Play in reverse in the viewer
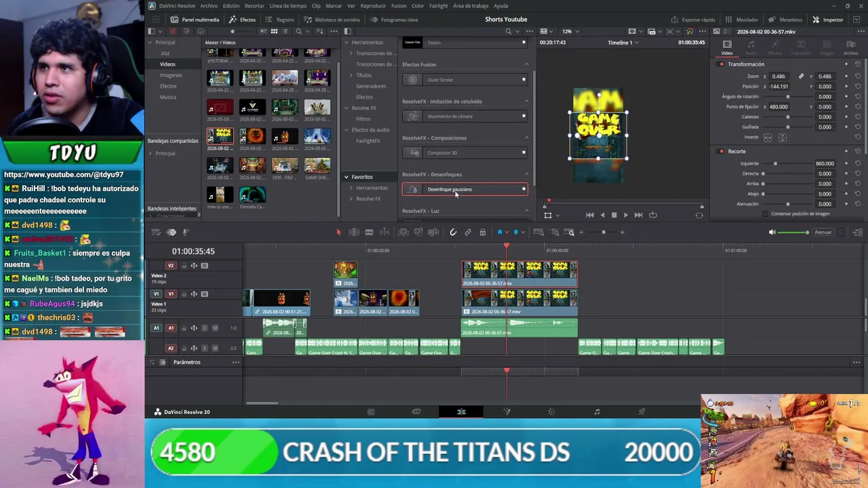The width and height of the screenshot is (868, 488). tap(602, 215)
